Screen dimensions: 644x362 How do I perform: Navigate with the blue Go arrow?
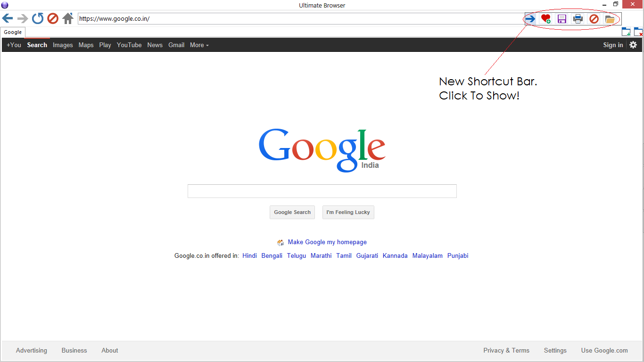pyautogui.click(x=530, y=18)
